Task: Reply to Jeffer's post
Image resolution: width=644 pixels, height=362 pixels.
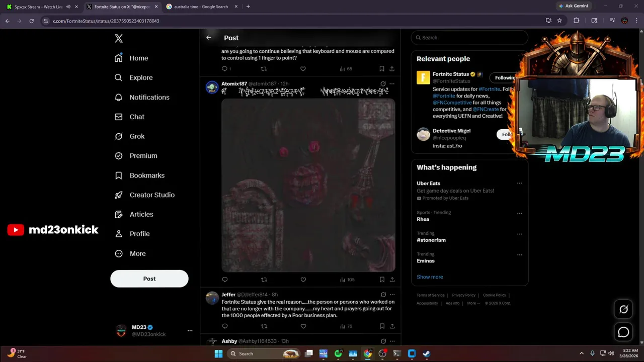Action: coord(225,326)
